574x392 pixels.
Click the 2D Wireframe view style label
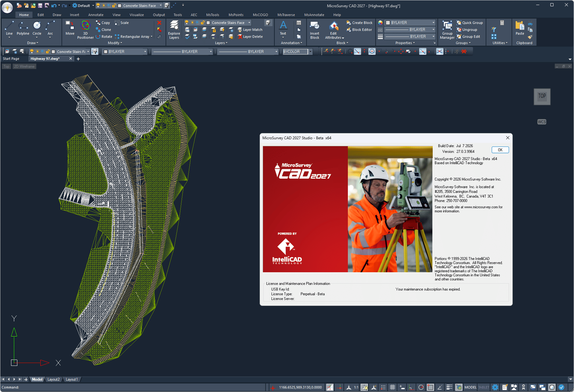click(24, 66)
